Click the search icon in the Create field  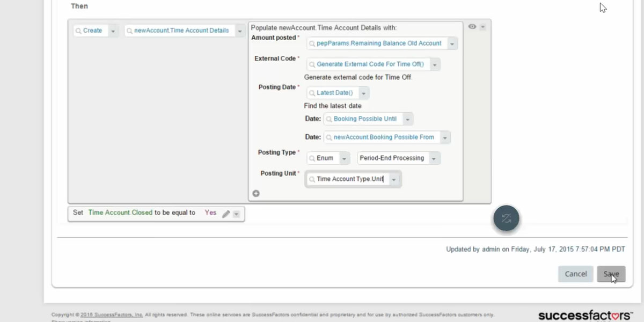[78, 31]
